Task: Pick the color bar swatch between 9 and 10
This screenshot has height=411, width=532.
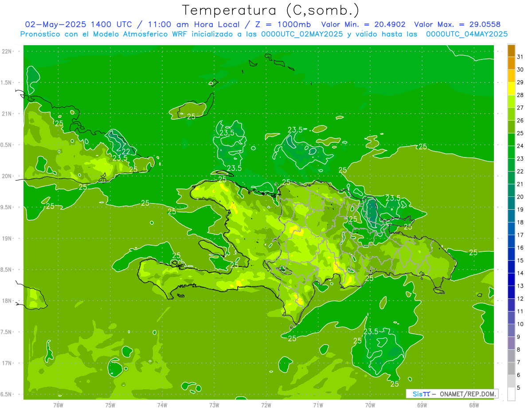Action: coord(512,330)
